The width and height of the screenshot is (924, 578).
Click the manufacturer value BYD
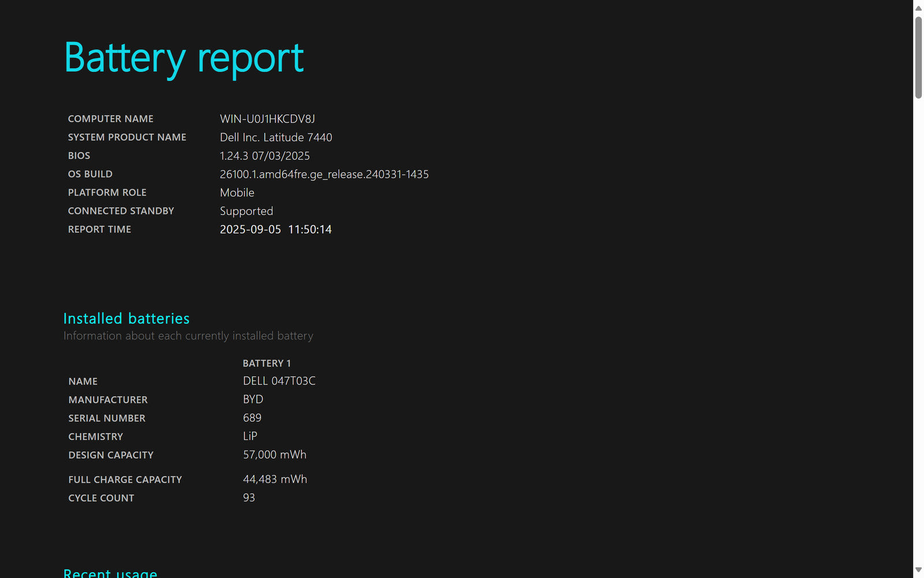click(x=253, y=399)
